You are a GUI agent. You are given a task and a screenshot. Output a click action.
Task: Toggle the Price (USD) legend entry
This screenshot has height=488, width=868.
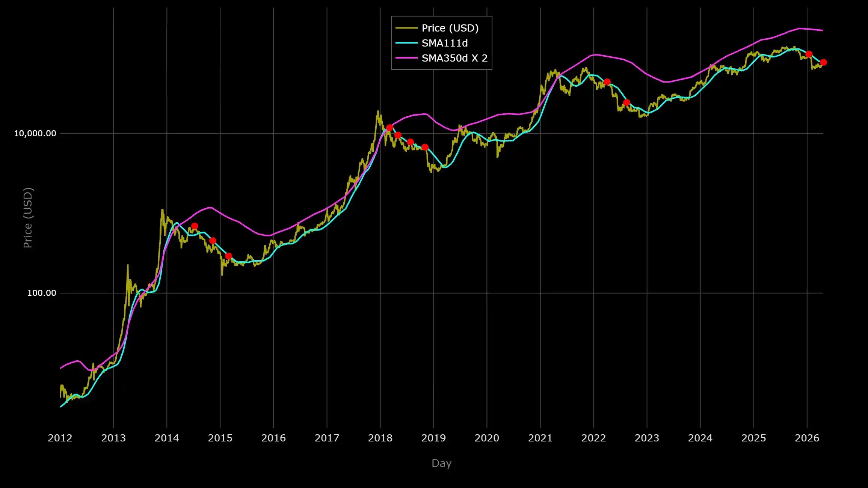(450, 28)
